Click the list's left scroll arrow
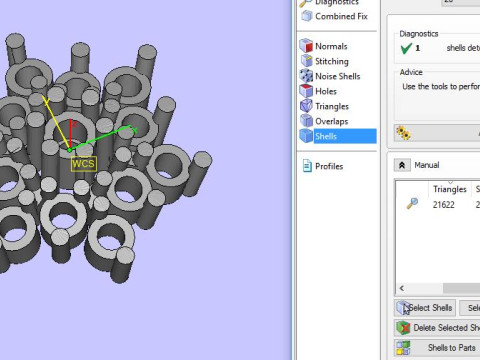 pyautogui.click(x=402, y=288)
